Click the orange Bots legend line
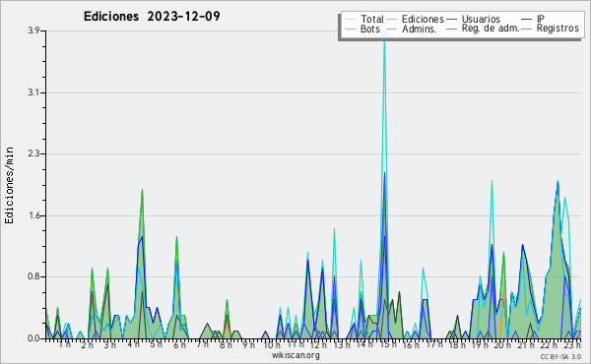Viewport: 591px width, 364px height. [350, 29]
